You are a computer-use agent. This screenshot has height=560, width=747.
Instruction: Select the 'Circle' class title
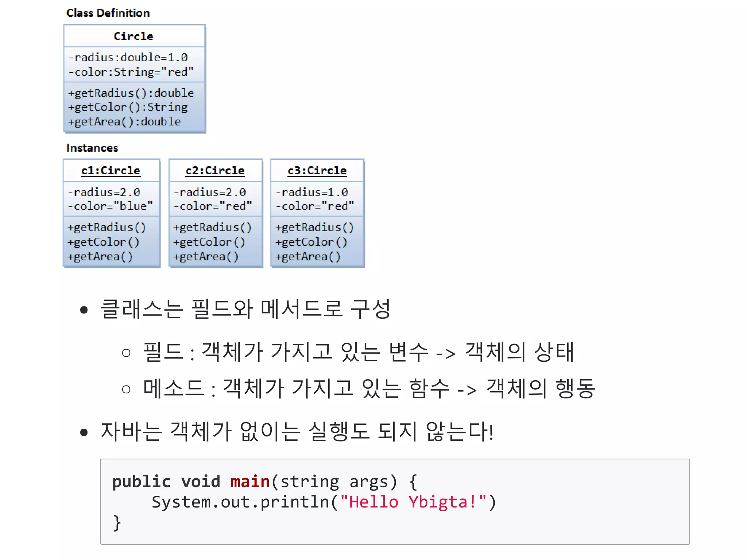tap(133, 36)
